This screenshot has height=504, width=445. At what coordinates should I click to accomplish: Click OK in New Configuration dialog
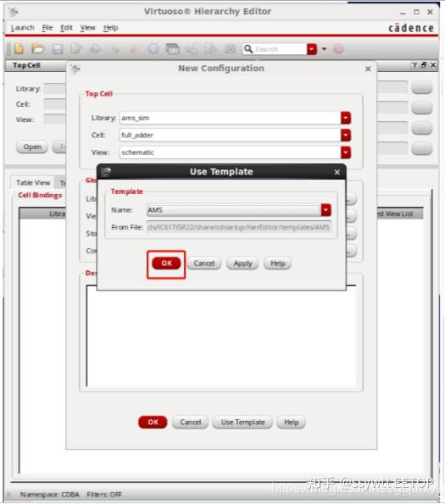click(153, 423)
